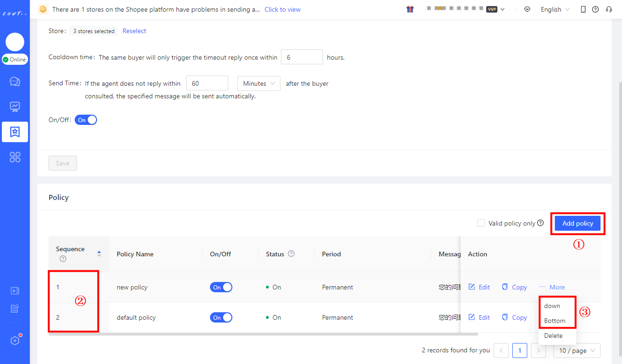Check the Valid policy only checkbox
Screen dimensions: 622x364
(x=481, y=223)
